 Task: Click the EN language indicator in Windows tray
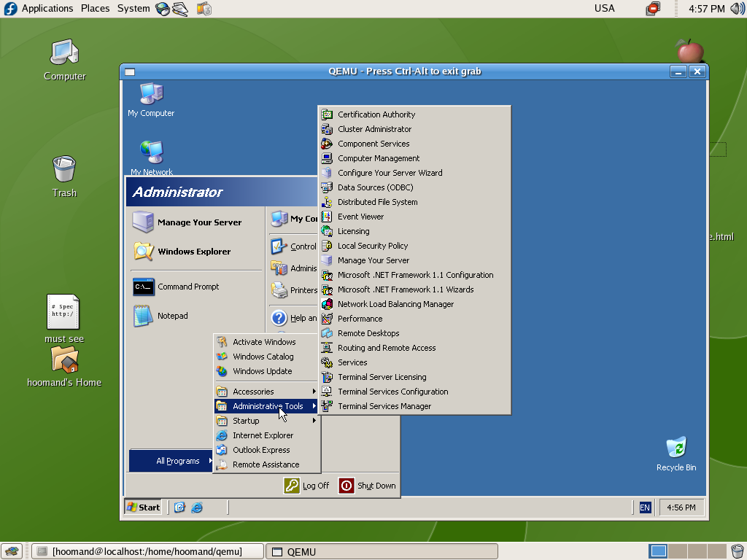pyautogui.click(x=645, y=507)
